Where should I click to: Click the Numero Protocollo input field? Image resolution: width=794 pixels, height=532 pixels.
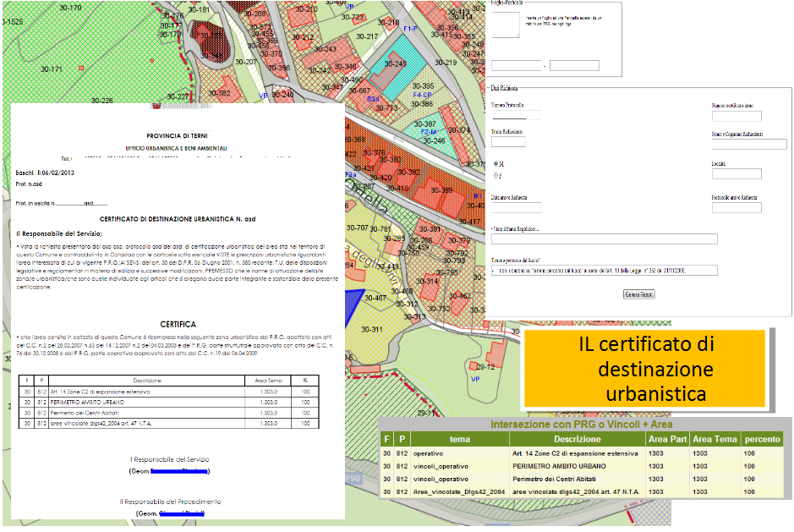tap(516, 115)
